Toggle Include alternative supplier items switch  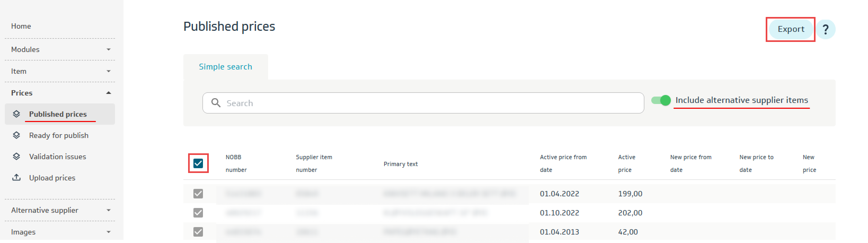[661, 100]
